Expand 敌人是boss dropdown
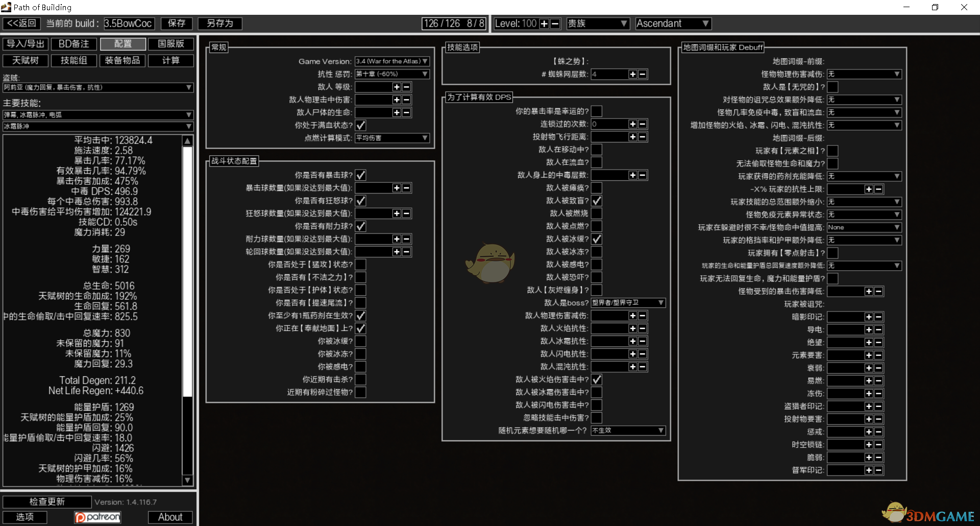Viewport: 980px width, 526px height. 628,303
